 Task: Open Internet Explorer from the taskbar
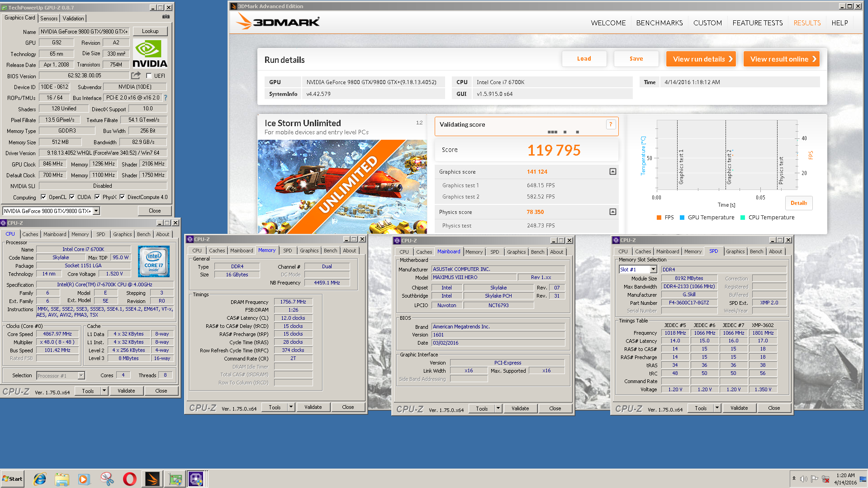tap(40, 479)
